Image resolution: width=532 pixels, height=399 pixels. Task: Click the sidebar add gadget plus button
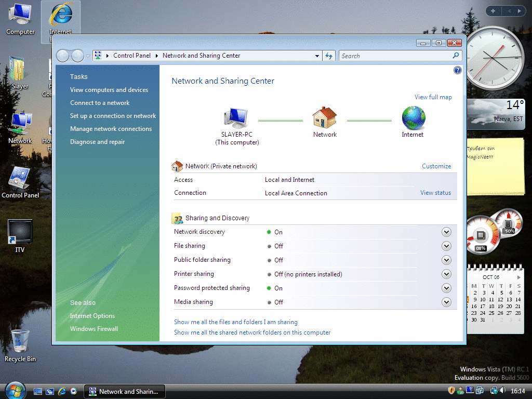[493, 11]
